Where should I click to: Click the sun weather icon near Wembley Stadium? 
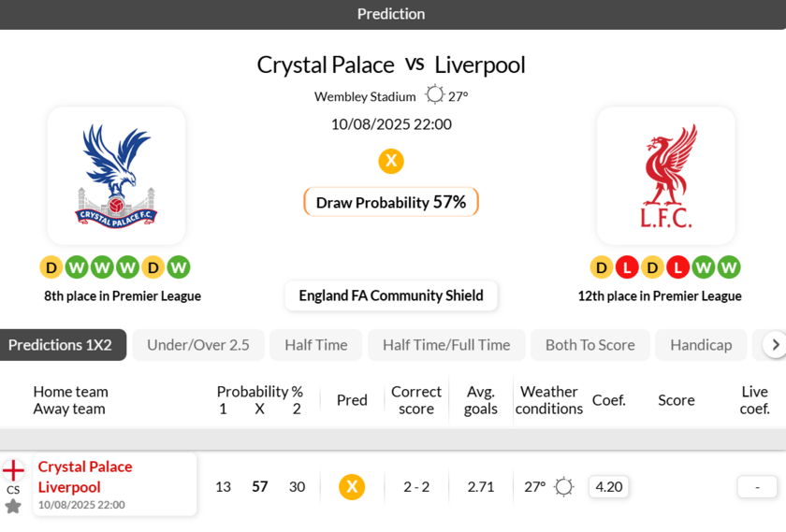(x=435, y=94)
